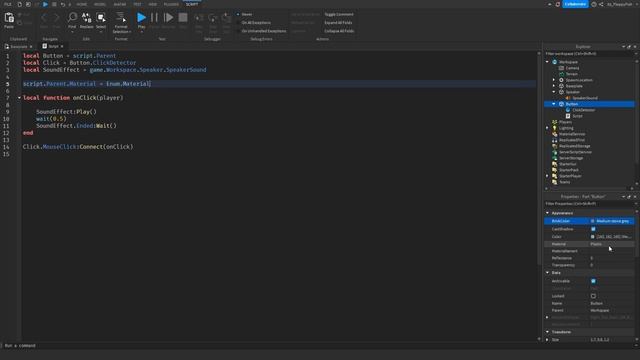Viewport: 640px width, 360px height.
Task: Click the Toggle Comment action
Action: (339, 14)
